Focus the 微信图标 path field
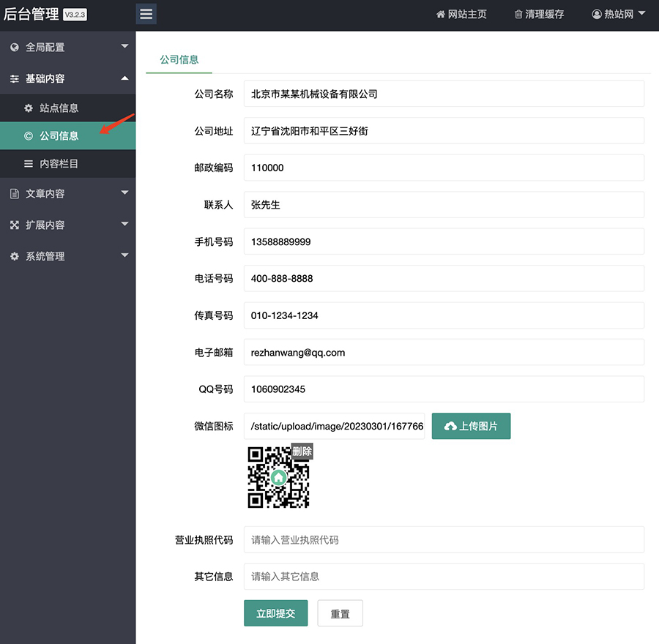This screenshot has width=659, height=644. click(334, 426)
